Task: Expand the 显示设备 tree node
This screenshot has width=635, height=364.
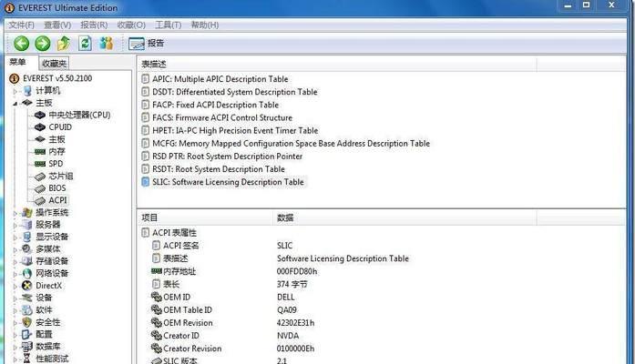Action: click(15, 238)
